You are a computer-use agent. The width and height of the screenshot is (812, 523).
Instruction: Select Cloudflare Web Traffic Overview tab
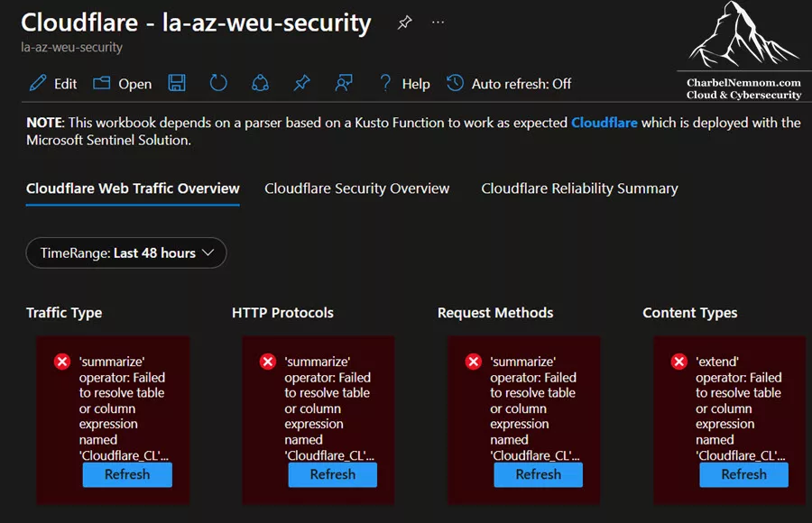pos(133,188)
